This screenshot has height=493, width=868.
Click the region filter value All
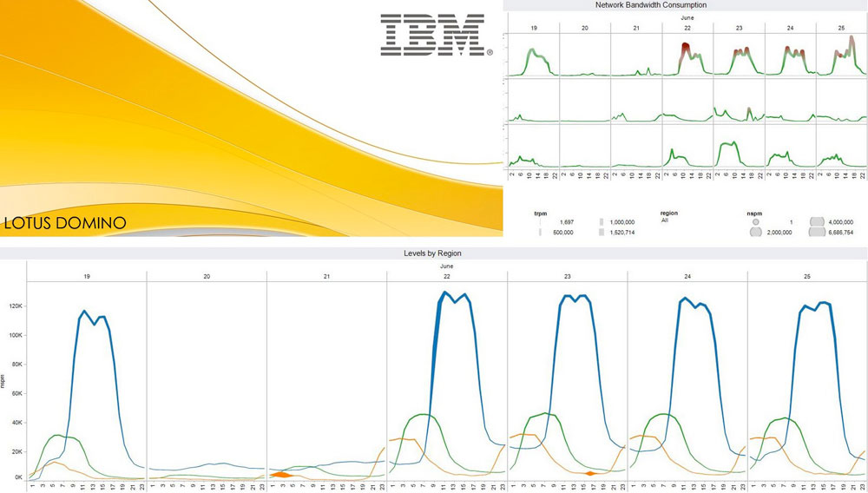[666, 220]
